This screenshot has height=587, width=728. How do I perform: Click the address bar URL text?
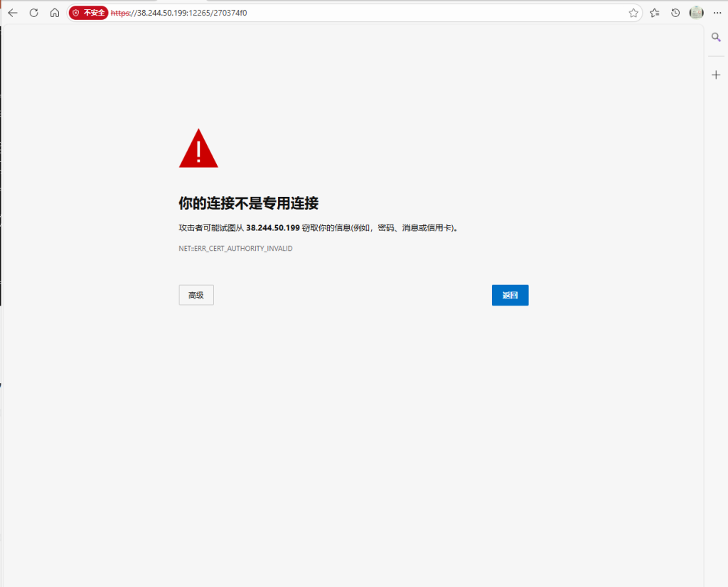192,13
